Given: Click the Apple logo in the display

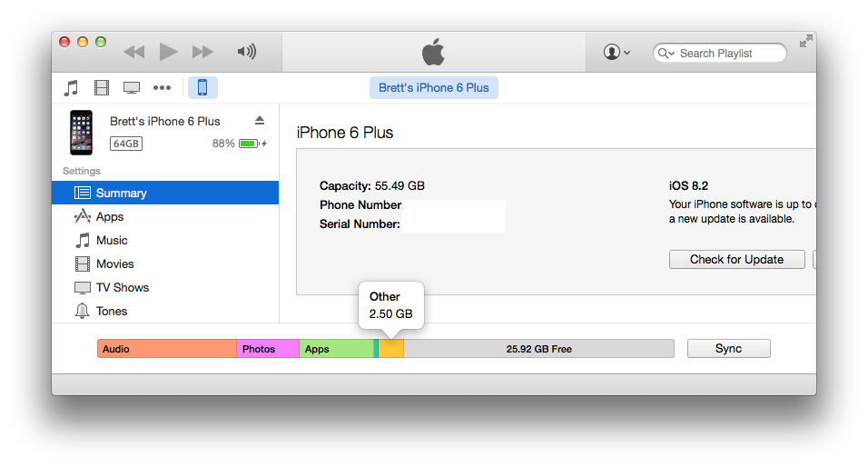Looking at the screenshot, I should (x=433, y=52).
